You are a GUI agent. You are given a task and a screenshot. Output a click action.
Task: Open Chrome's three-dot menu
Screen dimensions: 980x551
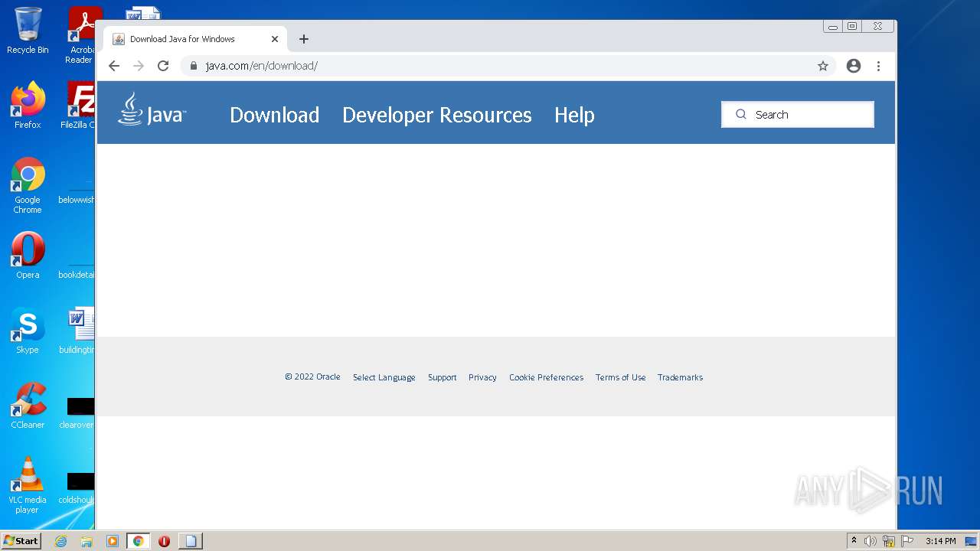tap(878, 66)
